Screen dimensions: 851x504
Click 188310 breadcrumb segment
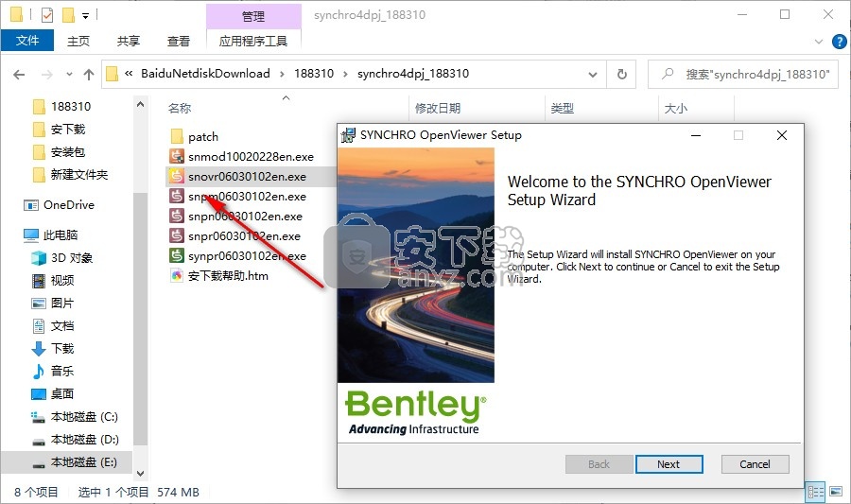coord(314,73)
